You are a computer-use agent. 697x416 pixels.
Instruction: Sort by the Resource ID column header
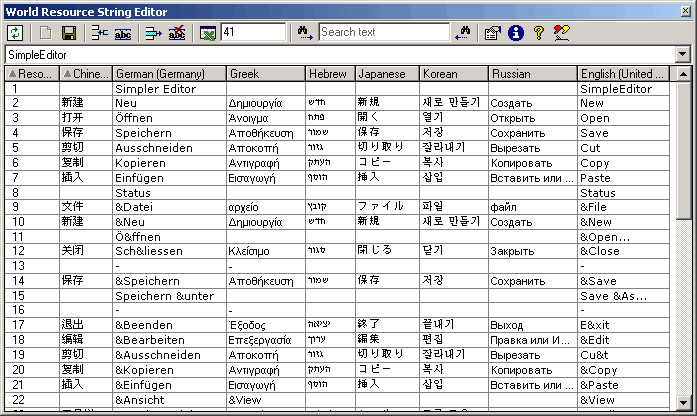click(31, 74)
